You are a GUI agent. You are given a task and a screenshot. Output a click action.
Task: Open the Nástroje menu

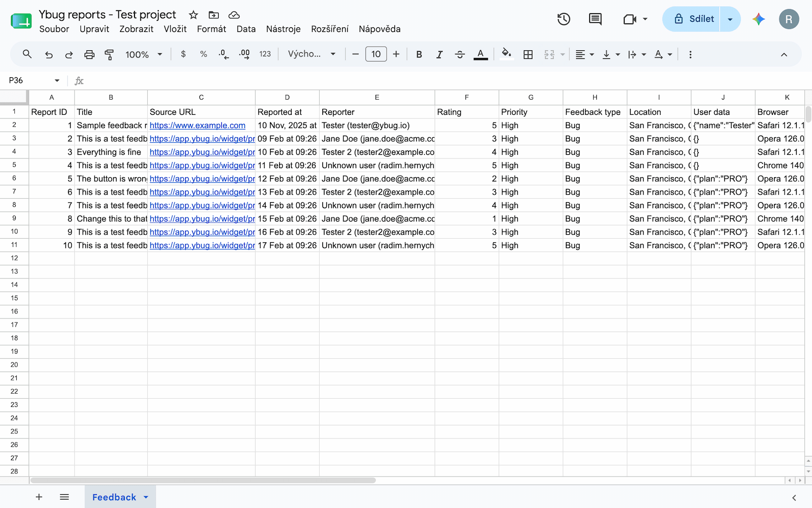click(283, 29)
